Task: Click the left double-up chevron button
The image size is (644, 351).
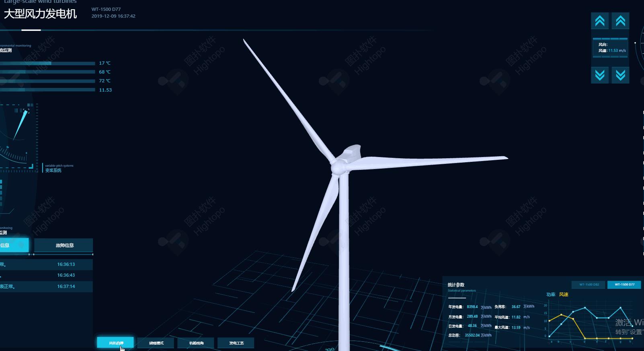Action: (599, 21)
